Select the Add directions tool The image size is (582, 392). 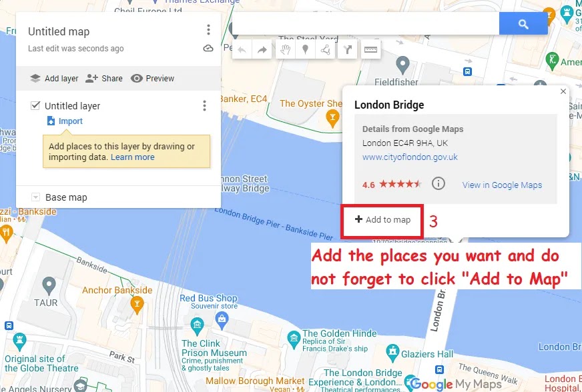click(x=348, y=49)
